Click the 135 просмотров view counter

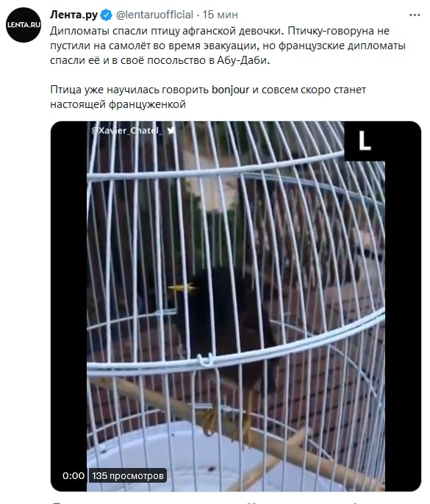pos(128,475)
